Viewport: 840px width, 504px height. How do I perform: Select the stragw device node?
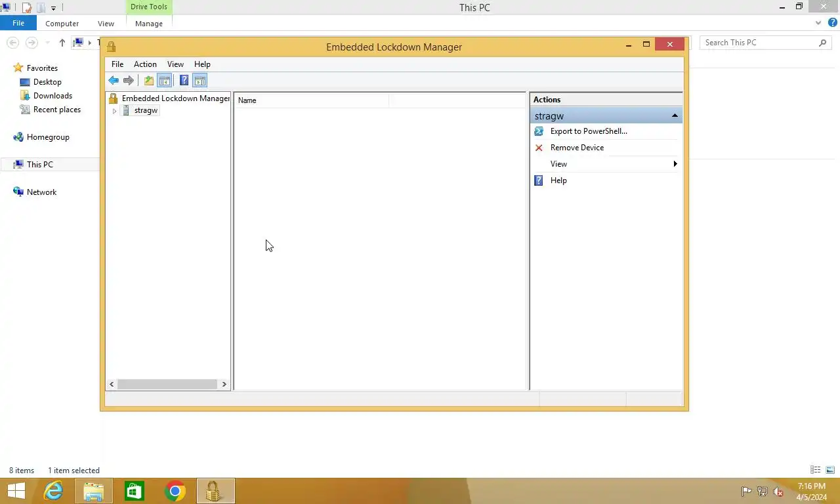[146, 110]
